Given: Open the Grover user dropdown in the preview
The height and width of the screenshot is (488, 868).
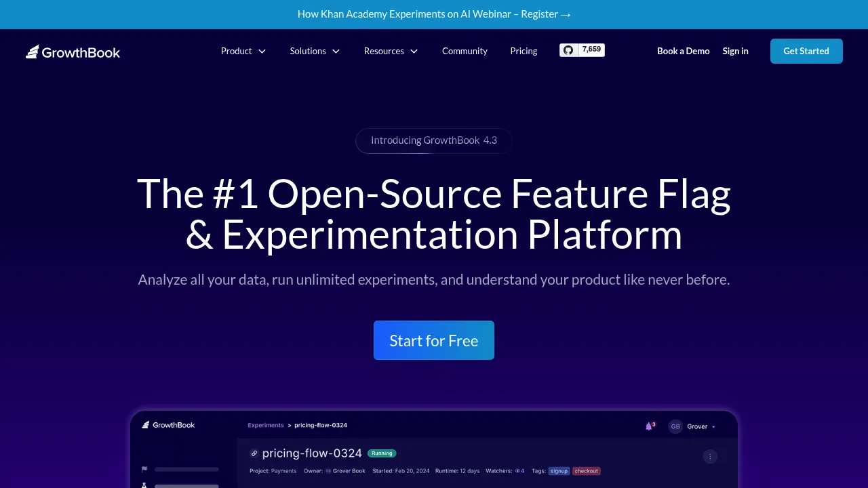Looking at the screenshot, I should click(701, 426).
